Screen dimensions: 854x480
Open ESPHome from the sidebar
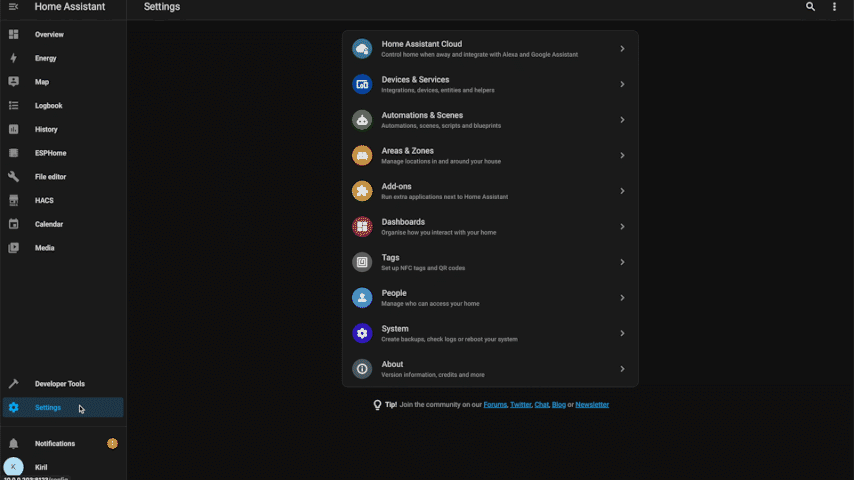pos(63,153)
